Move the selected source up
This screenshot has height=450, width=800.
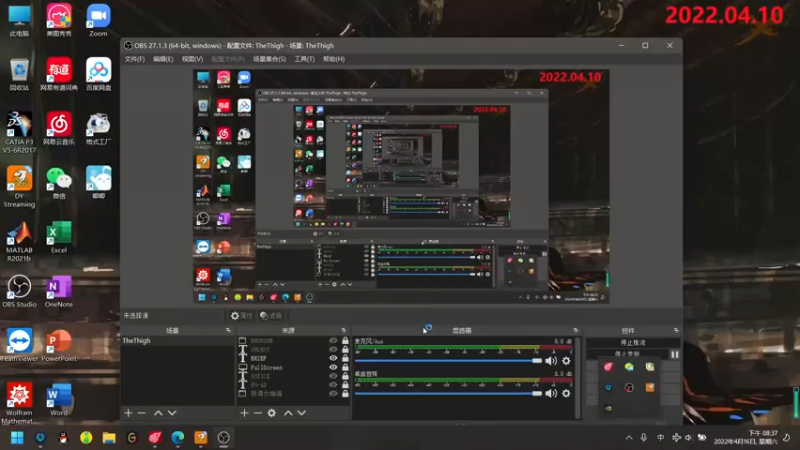[288, 413]
